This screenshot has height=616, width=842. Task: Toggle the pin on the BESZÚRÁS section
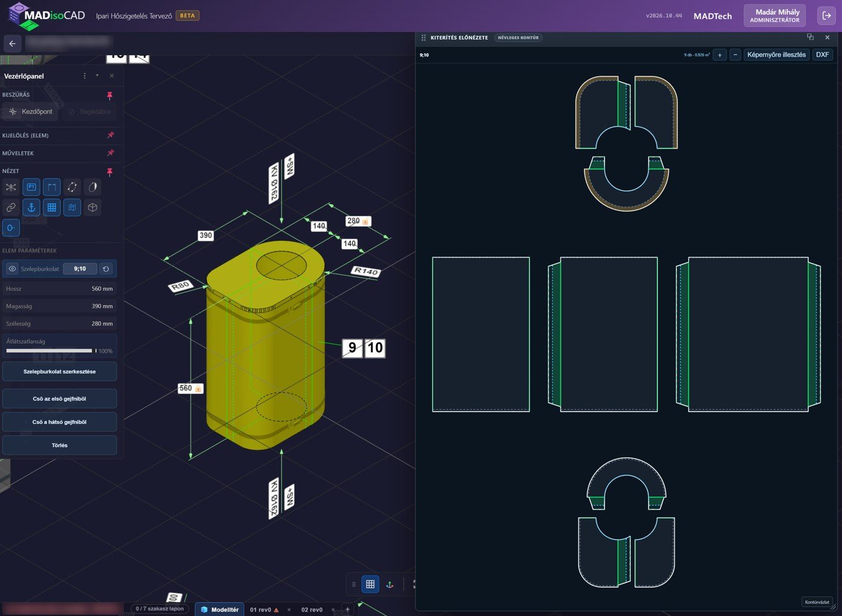click(109, 95)
